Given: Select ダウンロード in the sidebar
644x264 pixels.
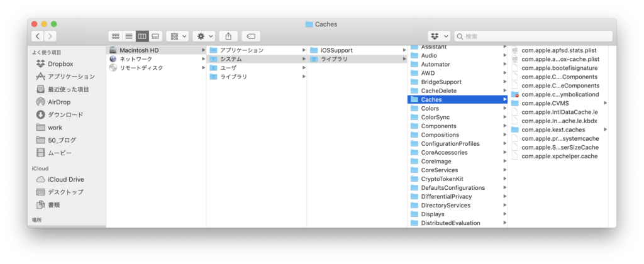Looking at the screenshot, I should [x=65, y=114].
